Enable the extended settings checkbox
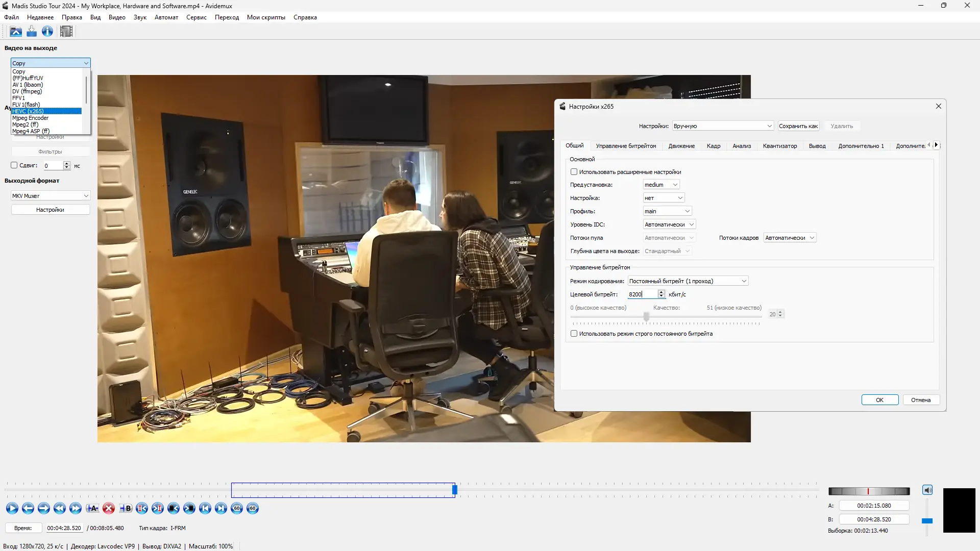The image size is (980, 551). click(x=574, y=172)
